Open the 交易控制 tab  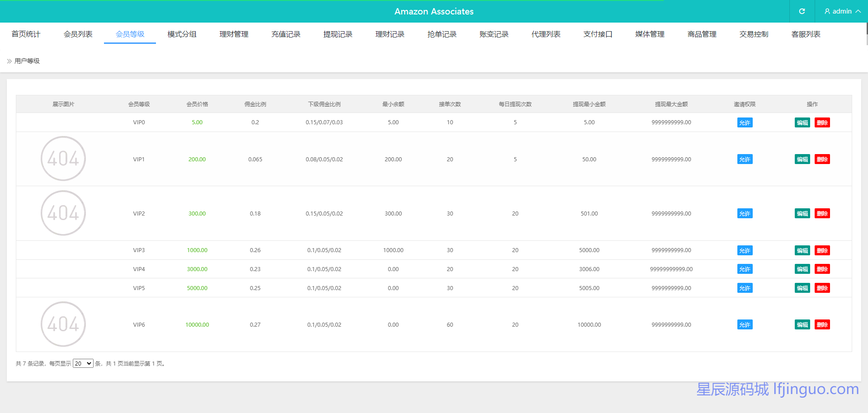(x=754, y=34)
